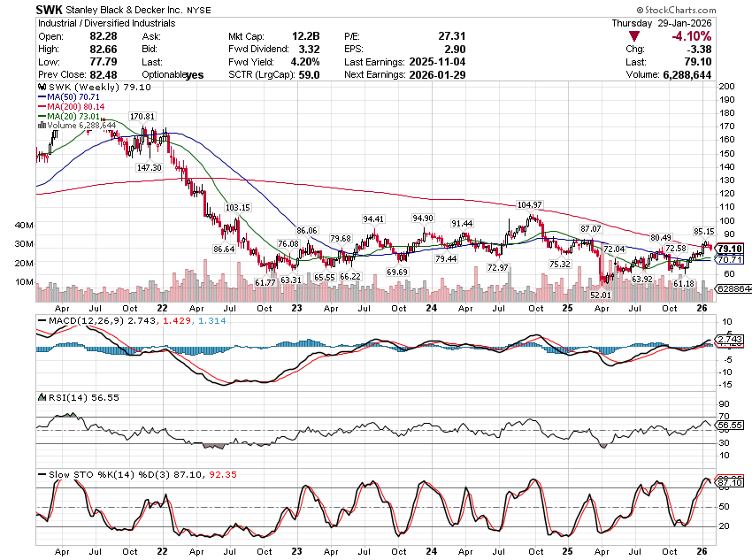Click the candlestick icon beside SWK (Weekly)
The image size is (752, 560).
[x=40, y=88]
